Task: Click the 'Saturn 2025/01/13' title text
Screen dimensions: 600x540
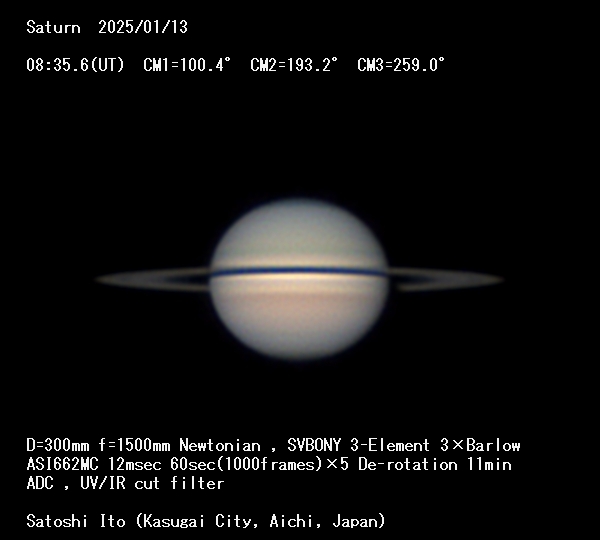Action: click(107, 27)
